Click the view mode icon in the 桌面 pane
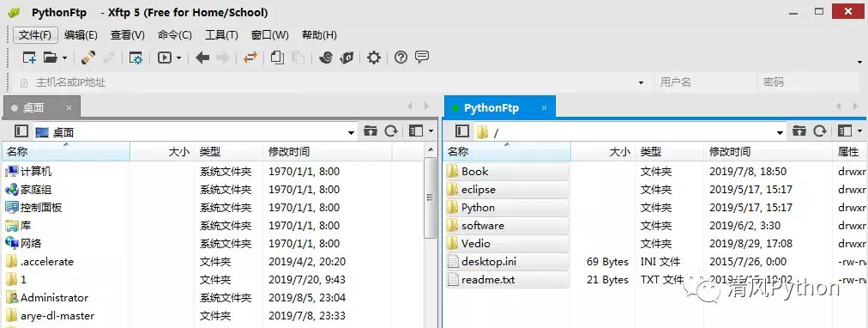 click(x=416, y=131)
